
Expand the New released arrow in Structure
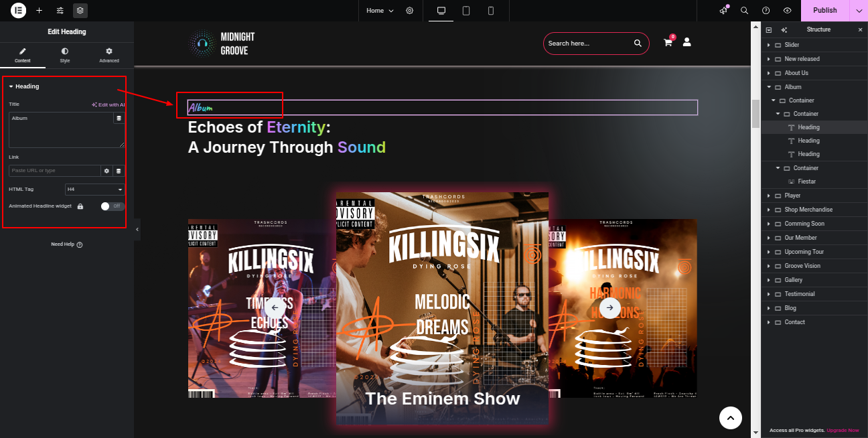pos(769,59)
